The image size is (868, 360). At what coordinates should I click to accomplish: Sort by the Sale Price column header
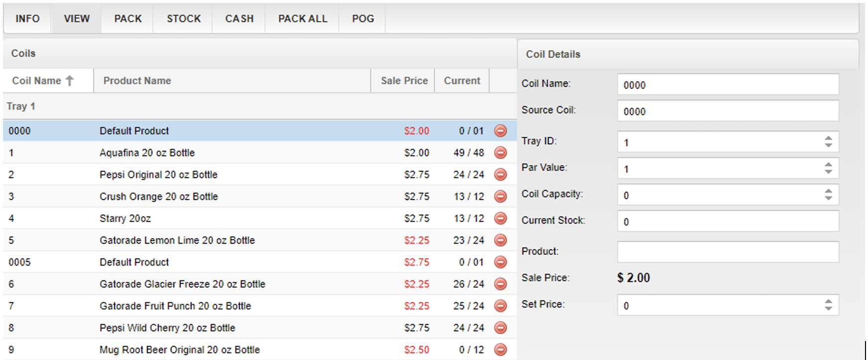point(403,81)
